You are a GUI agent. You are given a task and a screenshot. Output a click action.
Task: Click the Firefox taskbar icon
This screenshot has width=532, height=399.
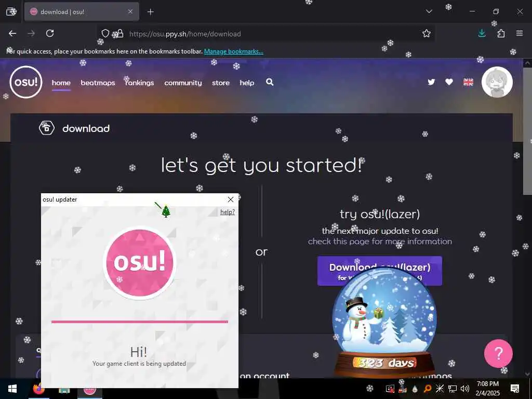[x=38, y=389]
